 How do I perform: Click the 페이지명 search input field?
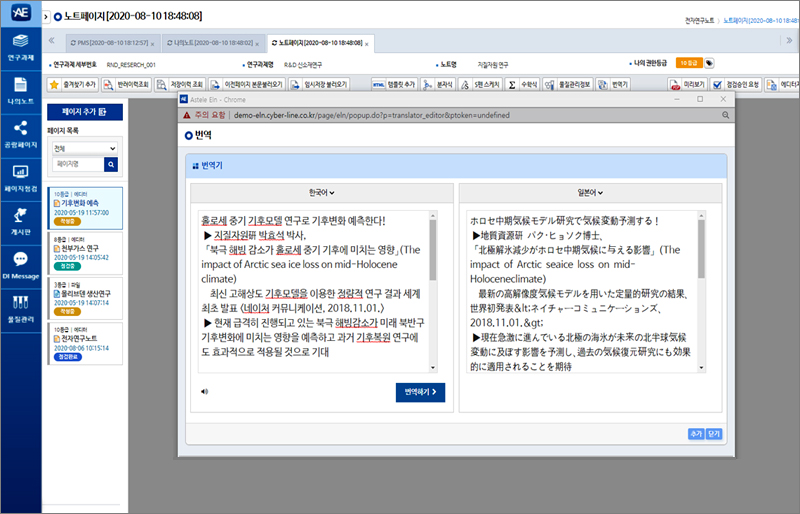coord(78,163)
